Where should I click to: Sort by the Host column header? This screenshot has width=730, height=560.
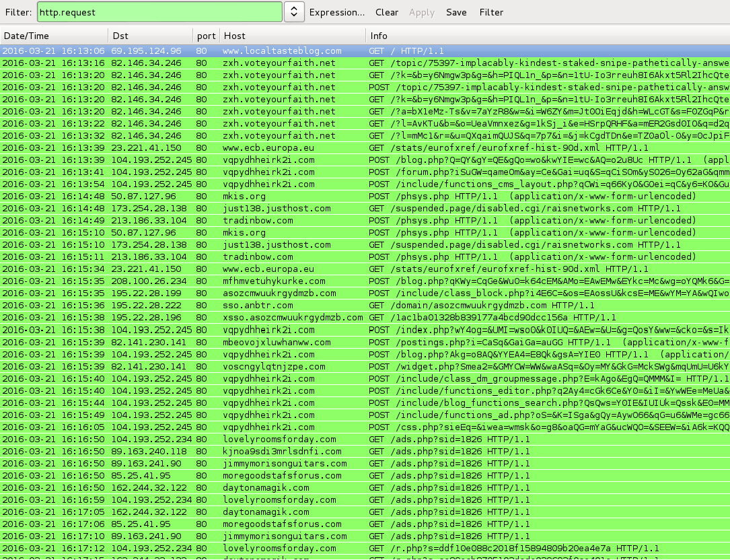(292, 36)
